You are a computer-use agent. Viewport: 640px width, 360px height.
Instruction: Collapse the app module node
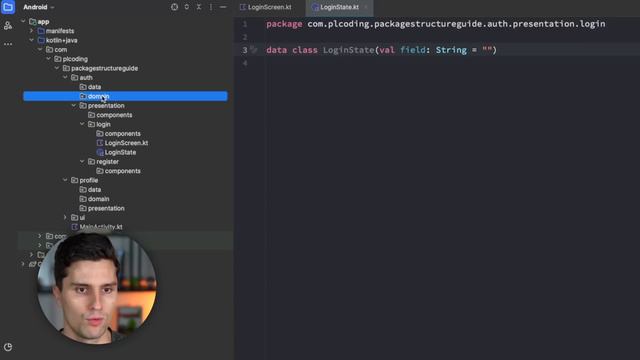(23, 21)
